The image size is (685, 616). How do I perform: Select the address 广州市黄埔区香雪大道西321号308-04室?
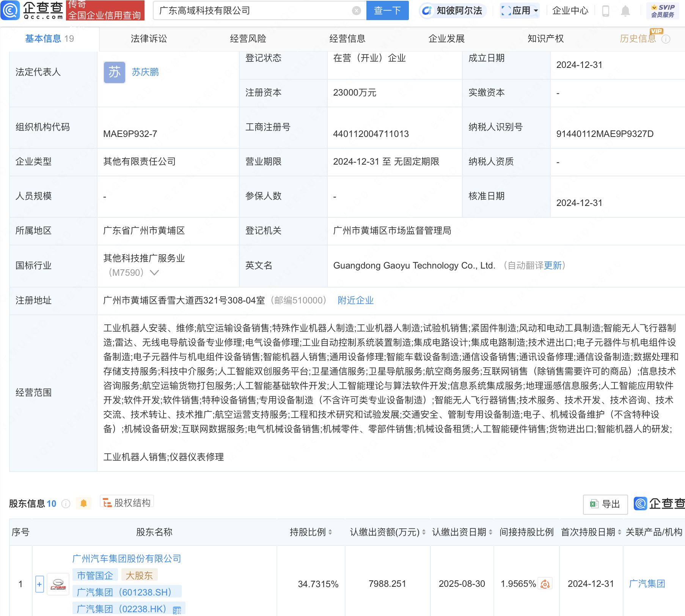pos(184,300)
